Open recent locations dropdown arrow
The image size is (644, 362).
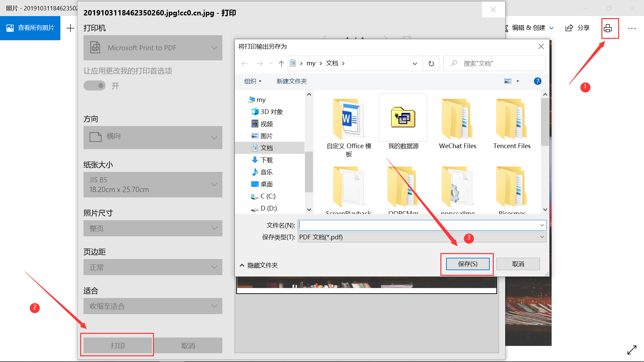271,63
